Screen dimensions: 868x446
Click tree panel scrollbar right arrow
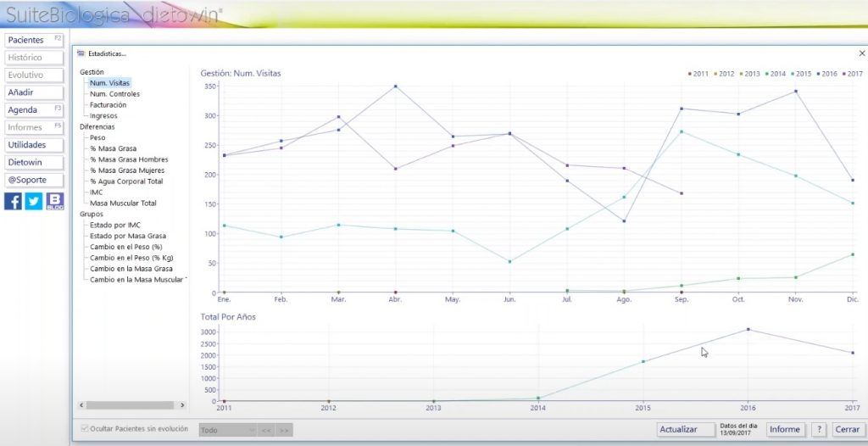tap(182, 405)
